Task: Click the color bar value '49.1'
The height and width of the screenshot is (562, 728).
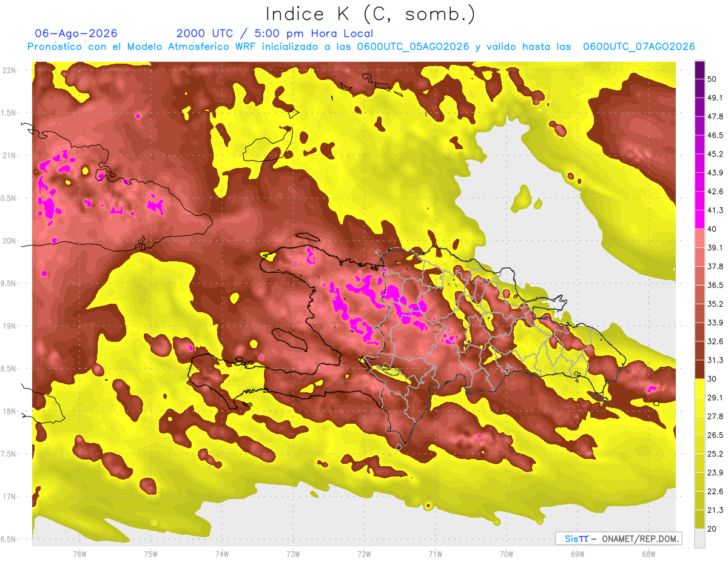Action: coord(715,98)
